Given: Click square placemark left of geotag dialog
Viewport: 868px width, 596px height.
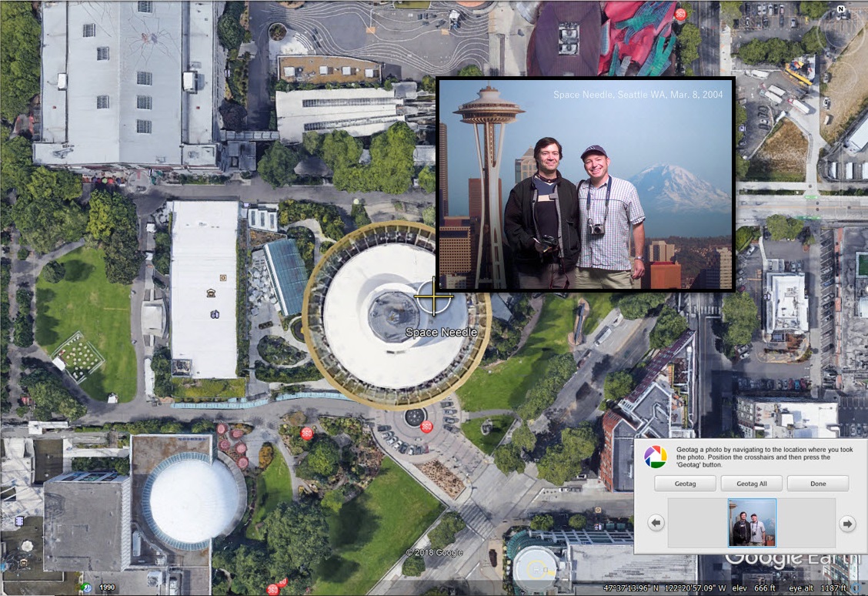Looking at the screenshot, I should (598, 509).
